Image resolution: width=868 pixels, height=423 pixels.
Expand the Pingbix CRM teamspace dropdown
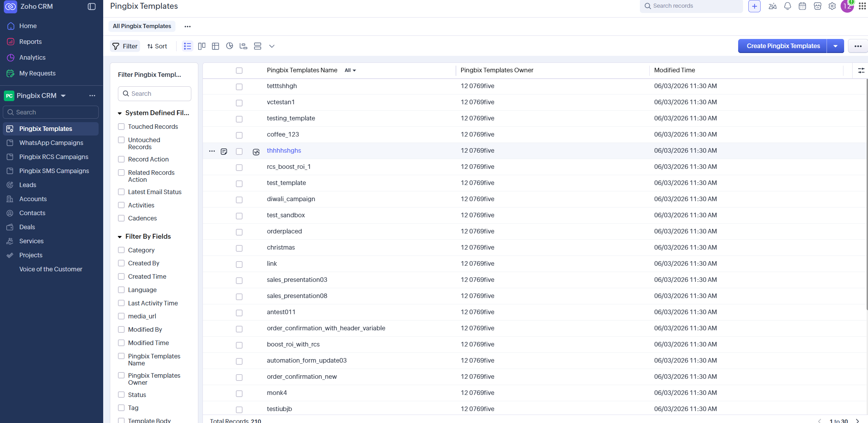(63, 95)
